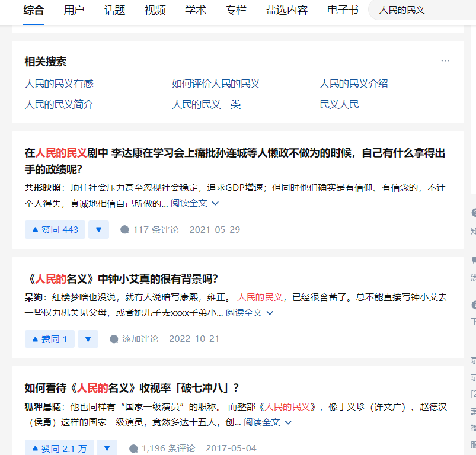Open the 综合 search tab
This screenshot has width=476, height=455.
(34, 10)
